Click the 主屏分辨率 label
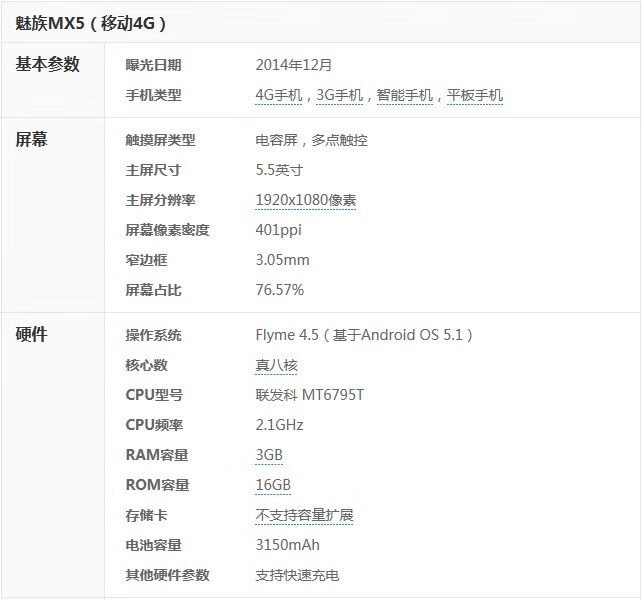This screenshot has height=600, width=644. click(x=160, y=200)
